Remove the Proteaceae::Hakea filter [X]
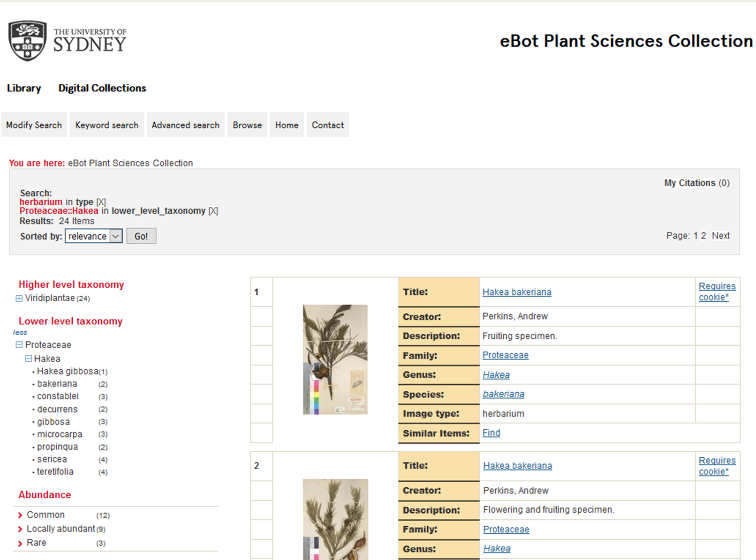 [x=213, y=211]
